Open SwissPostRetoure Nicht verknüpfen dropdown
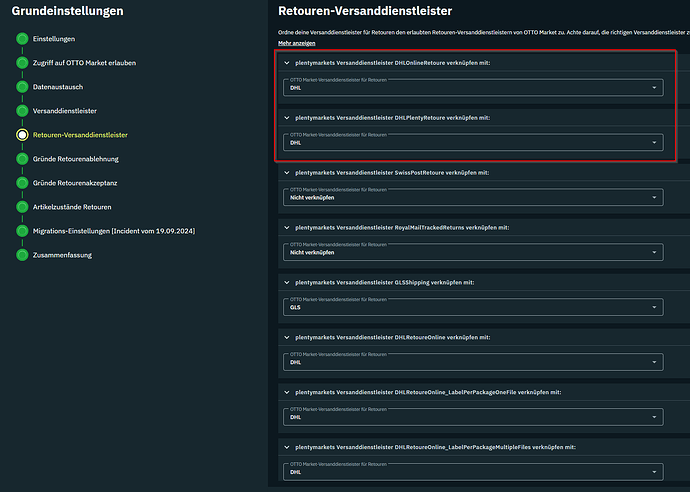 (x=473, y=198)
